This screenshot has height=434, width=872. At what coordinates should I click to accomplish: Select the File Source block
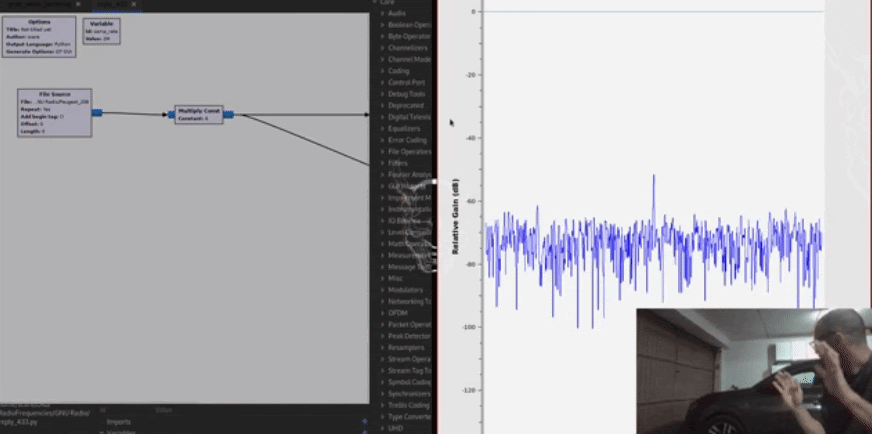click(54, 112)
